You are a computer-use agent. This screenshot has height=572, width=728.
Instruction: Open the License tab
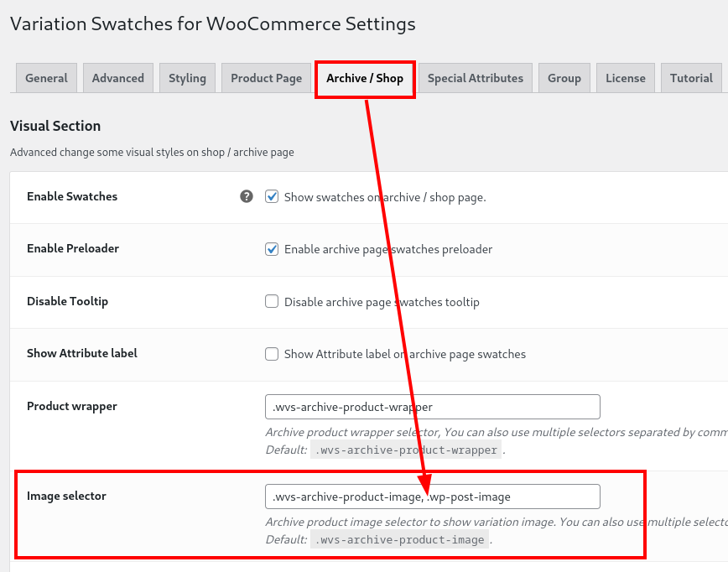626,78
